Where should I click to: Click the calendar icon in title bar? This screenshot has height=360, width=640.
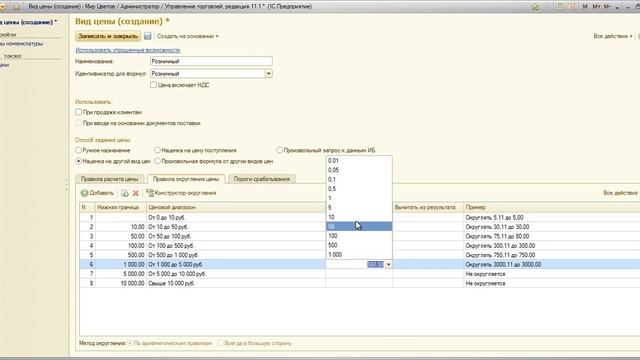[x=571, y=7]
